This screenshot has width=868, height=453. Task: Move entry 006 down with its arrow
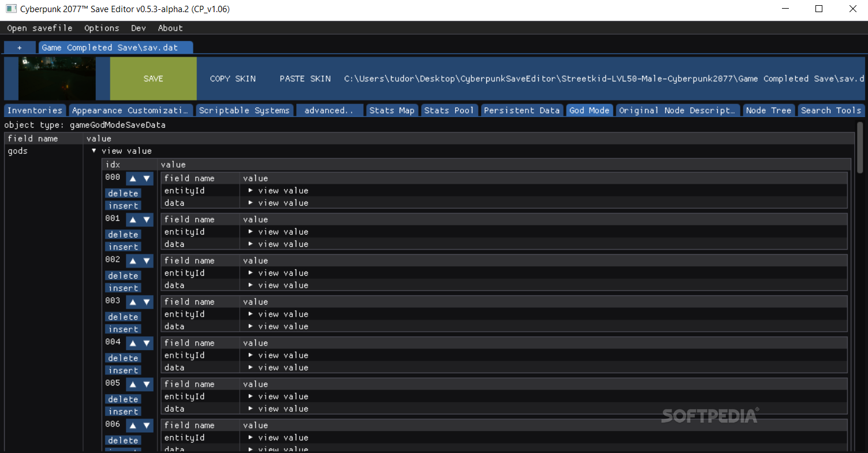click(147, 425)
